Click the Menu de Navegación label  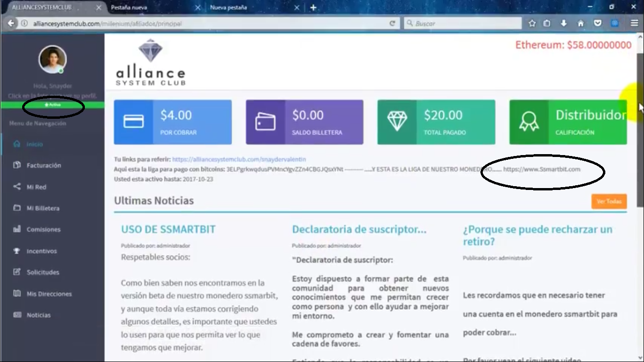pos(38,123)
